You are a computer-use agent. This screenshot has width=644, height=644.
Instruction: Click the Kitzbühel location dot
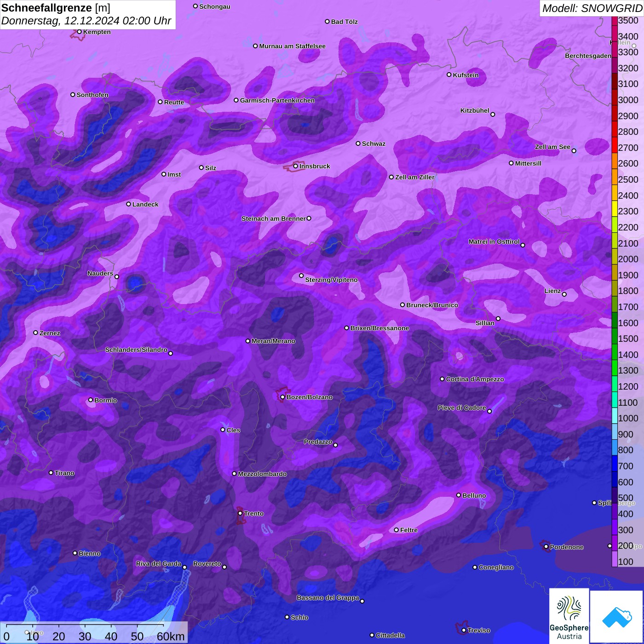493,115
